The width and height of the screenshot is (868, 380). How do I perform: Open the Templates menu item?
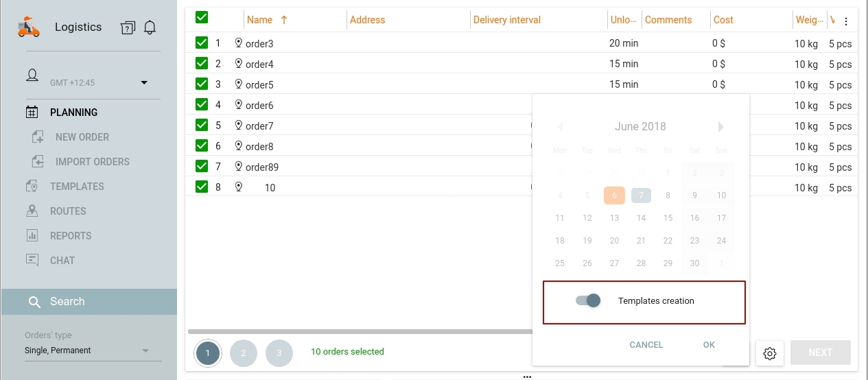(x=77, y=187)
